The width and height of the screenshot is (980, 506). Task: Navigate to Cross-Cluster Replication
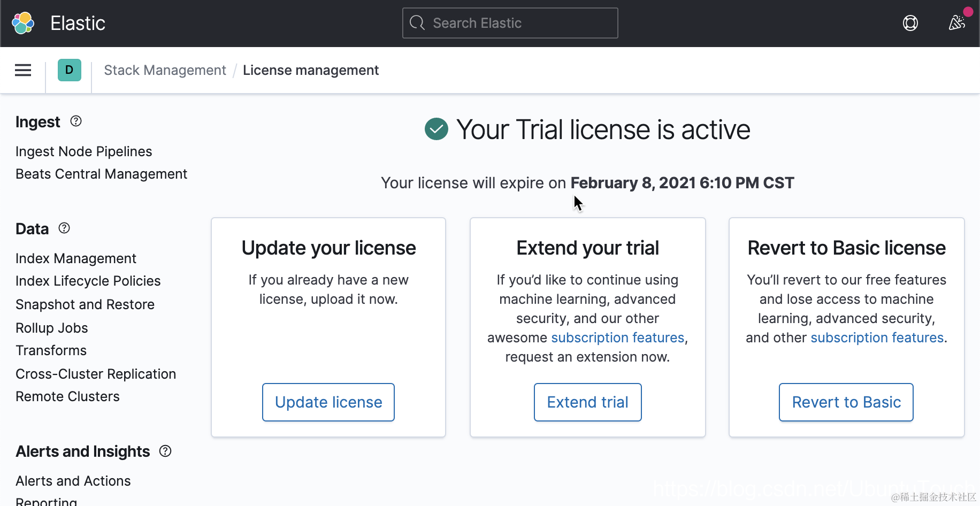[96, 374]
